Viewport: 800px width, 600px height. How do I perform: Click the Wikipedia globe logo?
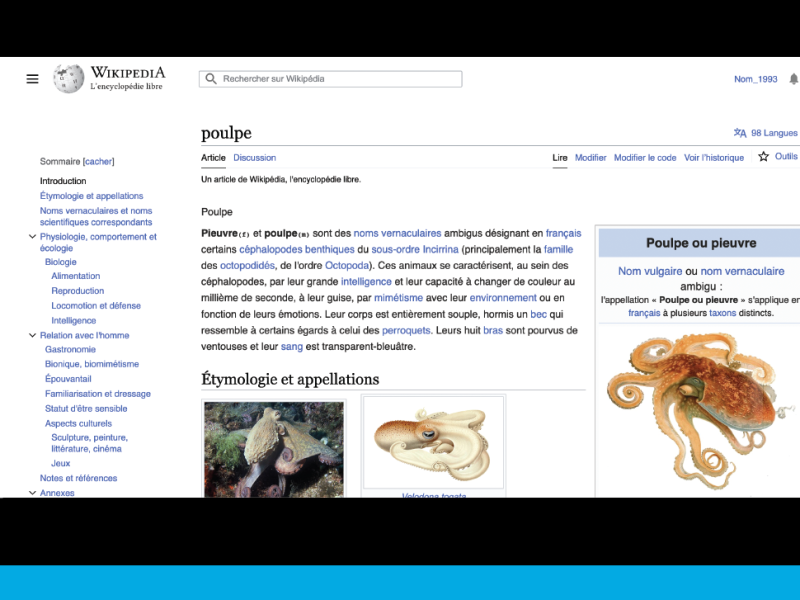tap(68, 79)
